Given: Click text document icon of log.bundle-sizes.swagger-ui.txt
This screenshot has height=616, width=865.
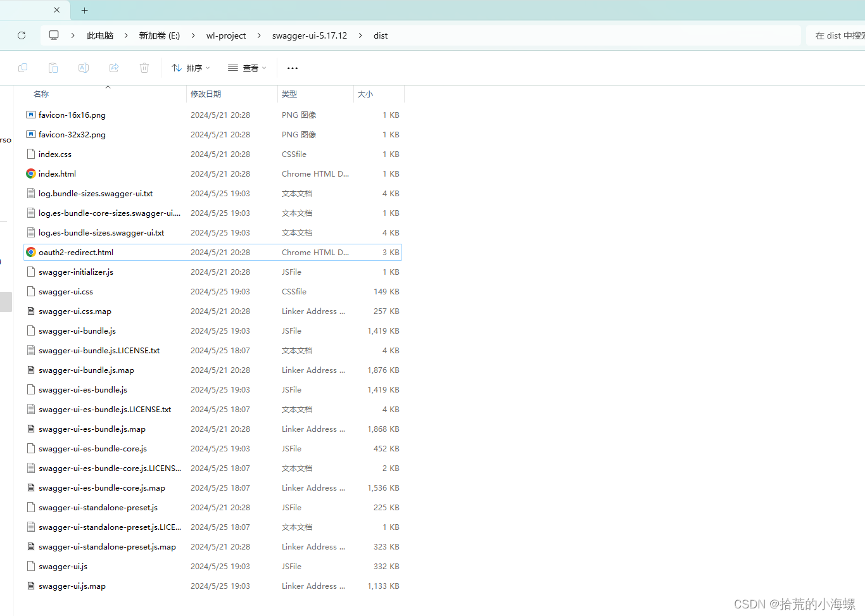Looking at the screenshot, I should 30,193.
